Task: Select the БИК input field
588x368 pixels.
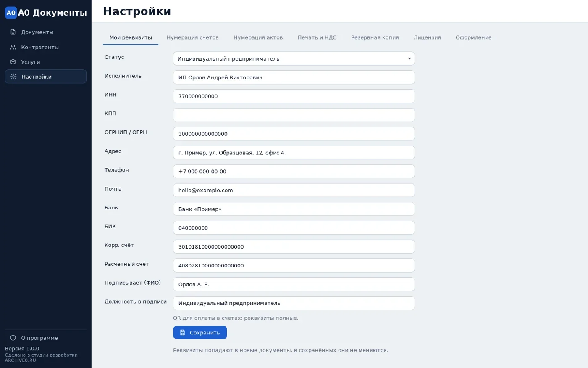Action: [x=294, y=228]
